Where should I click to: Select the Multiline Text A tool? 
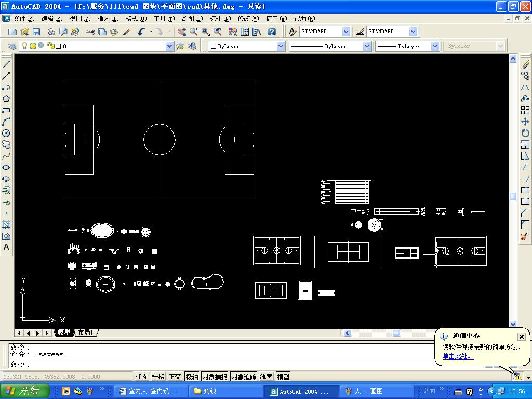pyautogui.click(x=6, y=247)
